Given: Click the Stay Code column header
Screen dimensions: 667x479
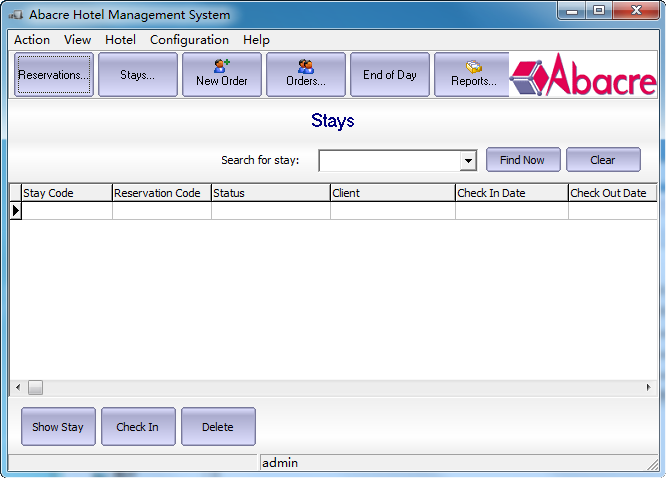Looking at the screenshot, I should coord(66,193).
